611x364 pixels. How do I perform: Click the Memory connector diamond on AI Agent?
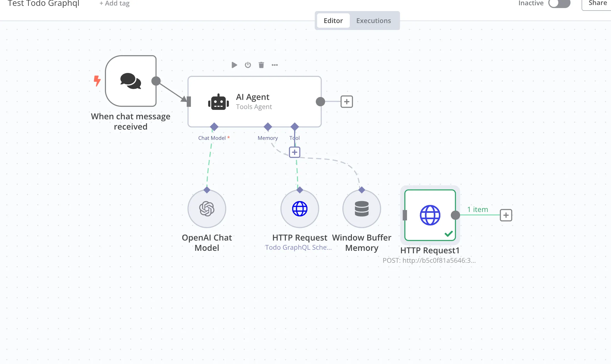[x=268, y=127]
